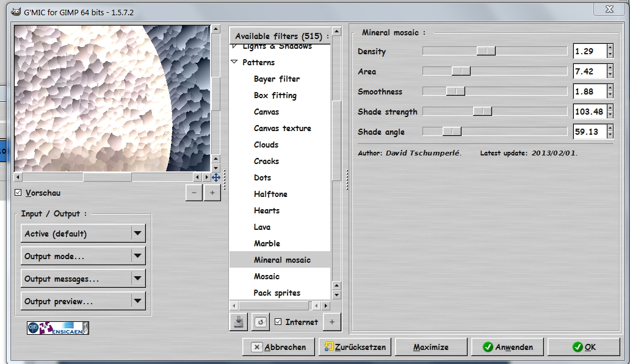Screen dimensions: 630x364
Task: Click the preview zoom in plus button
Action: point(212,192)
